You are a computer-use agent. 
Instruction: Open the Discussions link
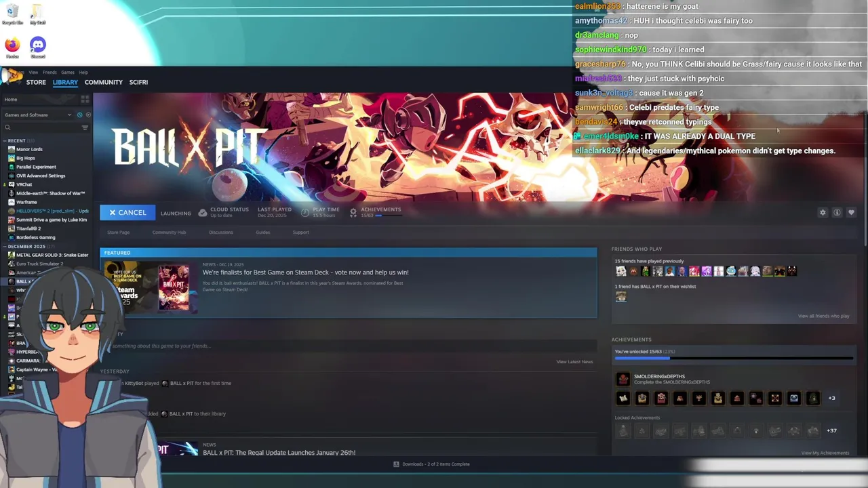pyautogui.click(x=220, y=232)
